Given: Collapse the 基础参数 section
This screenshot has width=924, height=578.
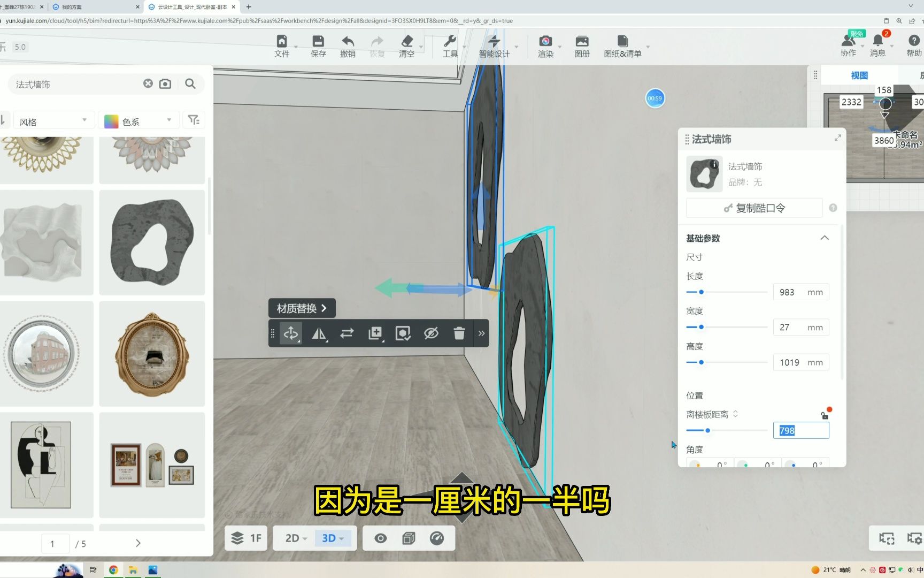Looking at the screenshot, I should click(825, 238).
